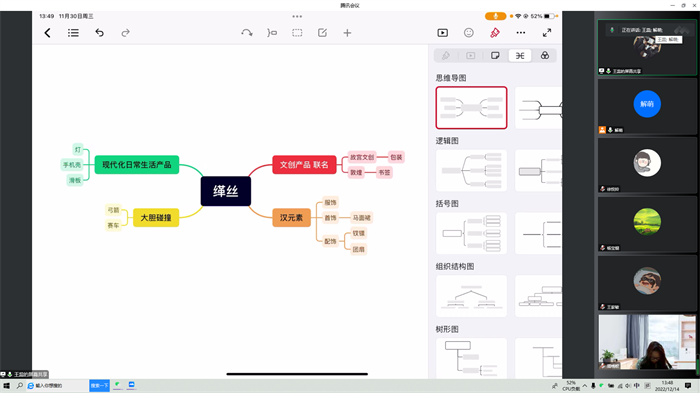Pick the second 逻辑图 structure thumbnail
The height and width of the screenshot is (393, 700).
tap(538, 170)
